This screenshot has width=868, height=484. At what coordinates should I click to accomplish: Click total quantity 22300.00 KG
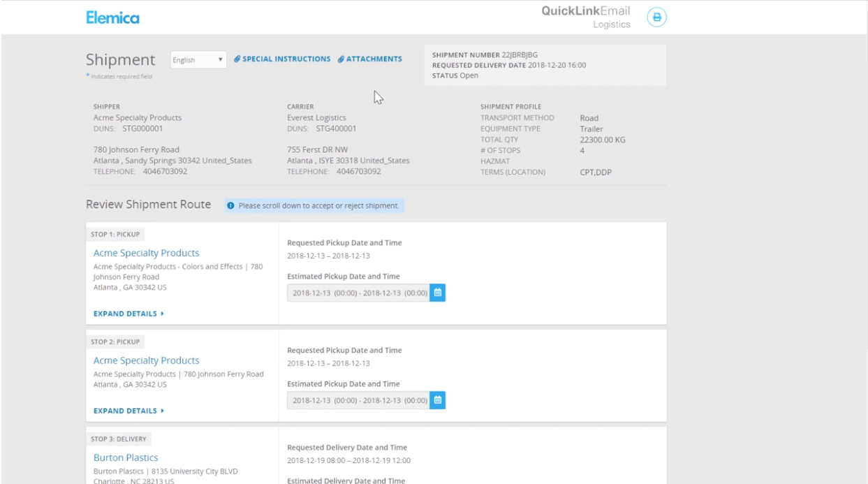603,140
